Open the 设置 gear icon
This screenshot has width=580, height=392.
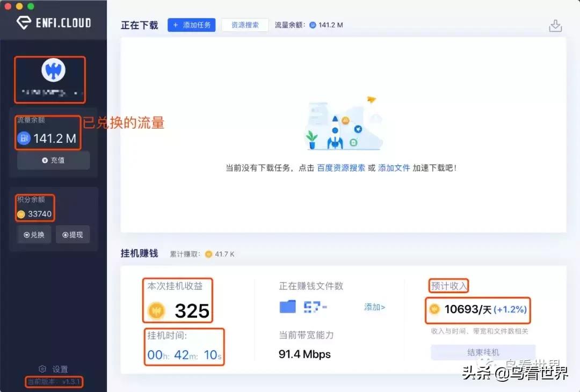pyautogui.click(x=42, y=369)
